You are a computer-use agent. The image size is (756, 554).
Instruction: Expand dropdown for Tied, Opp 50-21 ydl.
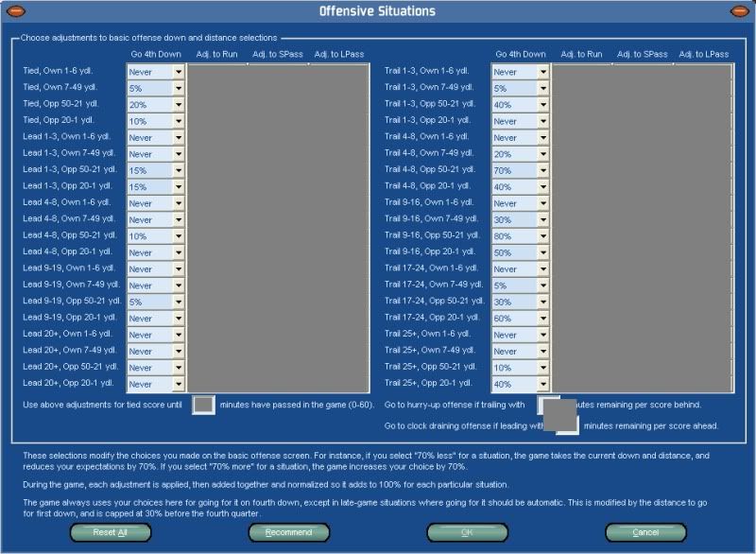179,105
